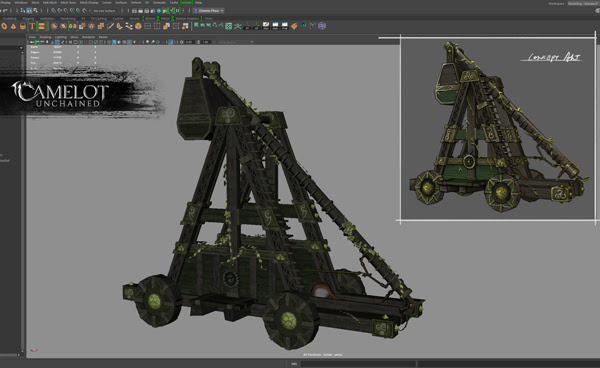Open the Deform menu
Screen dimensions: 600x368
coord(136,2)
